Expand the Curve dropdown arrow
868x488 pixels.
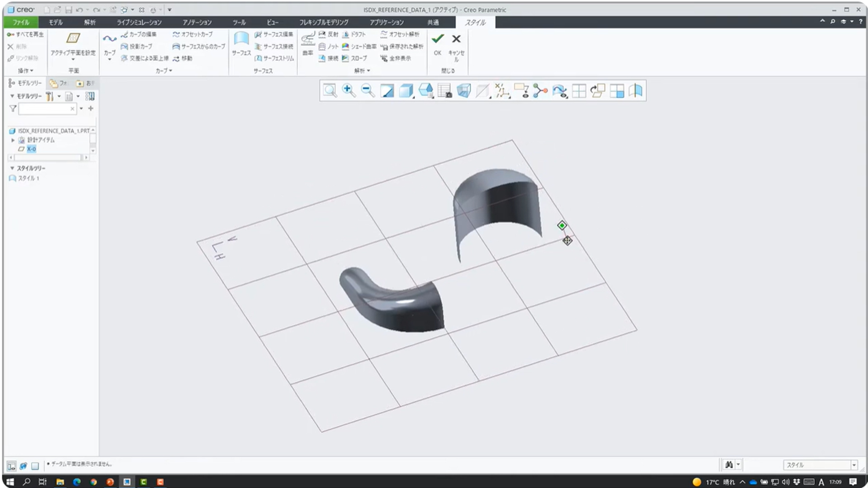[x=109, y=59]
